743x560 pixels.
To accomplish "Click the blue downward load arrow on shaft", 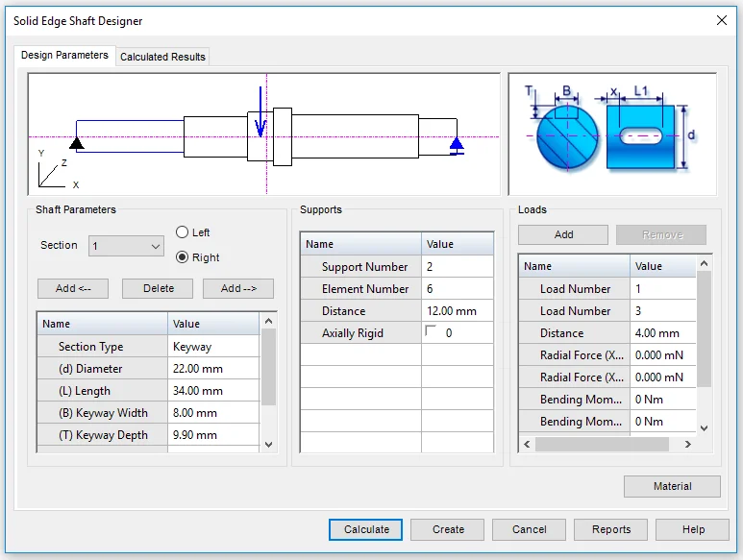I will [260, 110].
